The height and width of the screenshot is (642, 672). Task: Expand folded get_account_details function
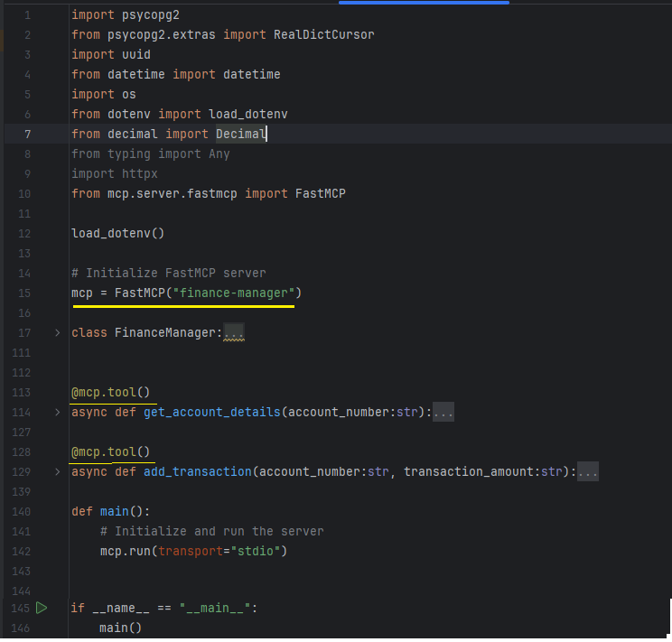point(58,413)
